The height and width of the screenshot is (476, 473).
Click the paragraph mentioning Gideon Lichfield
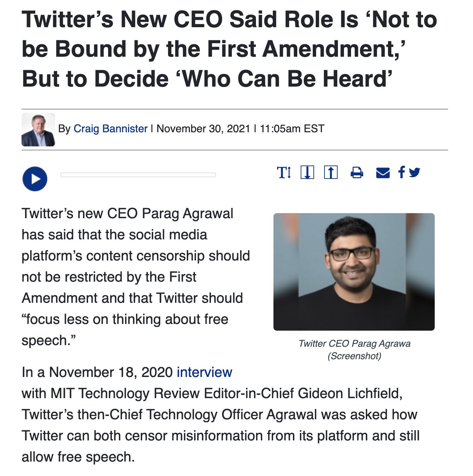point(221,415)
